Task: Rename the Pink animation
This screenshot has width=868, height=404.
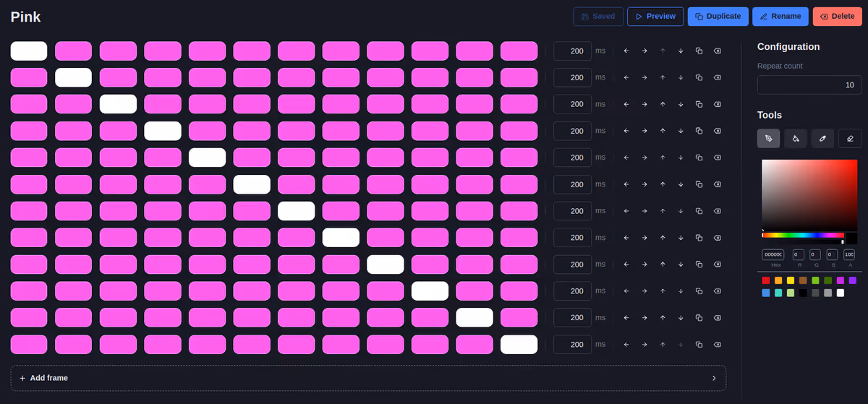Action: click(780, 16)
